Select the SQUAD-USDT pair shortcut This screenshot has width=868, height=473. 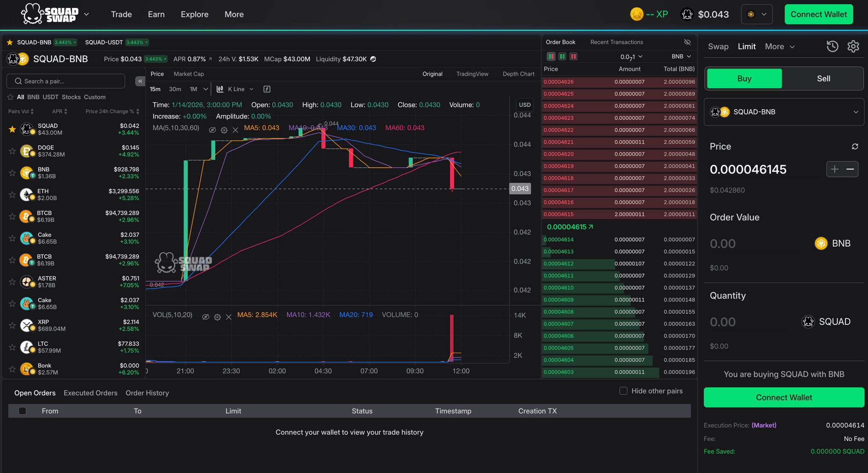[117, 42]
